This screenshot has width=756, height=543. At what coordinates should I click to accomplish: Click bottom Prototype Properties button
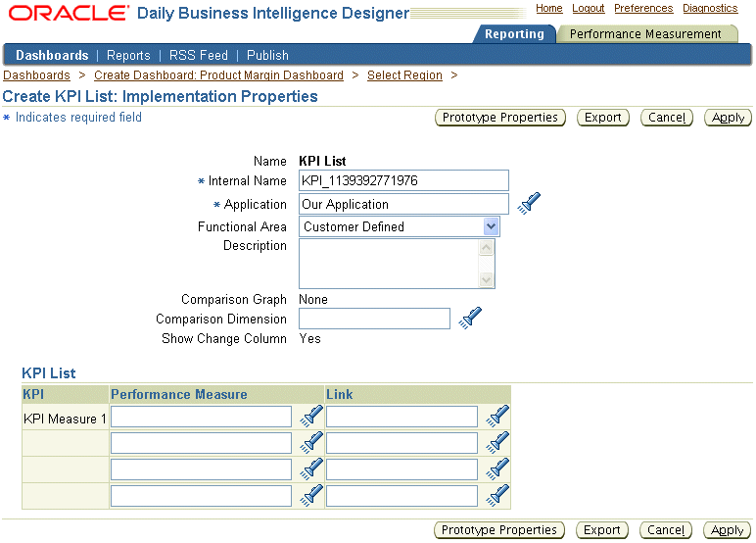pyautogui.click(x=499, y=530)
